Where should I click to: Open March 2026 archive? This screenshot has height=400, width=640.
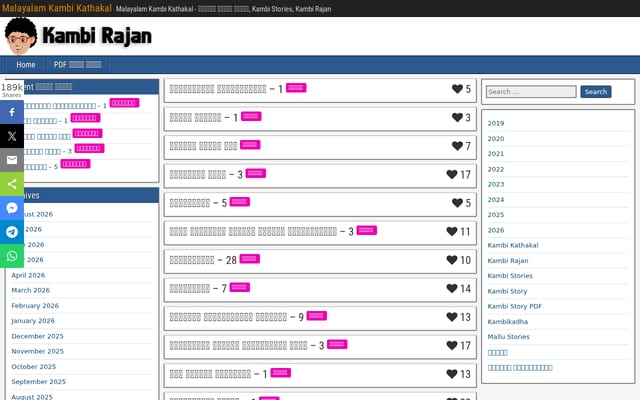coord(30,290)
